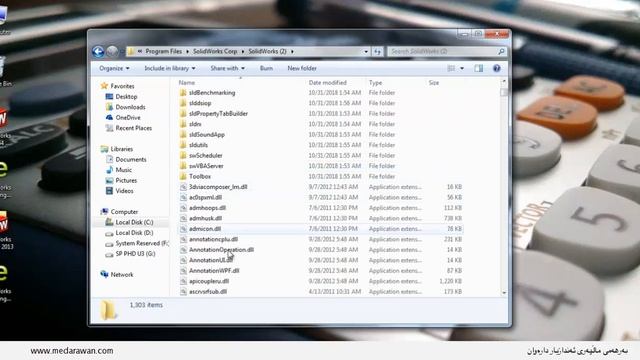Click the Forward navigation arrow

(112, 51)
